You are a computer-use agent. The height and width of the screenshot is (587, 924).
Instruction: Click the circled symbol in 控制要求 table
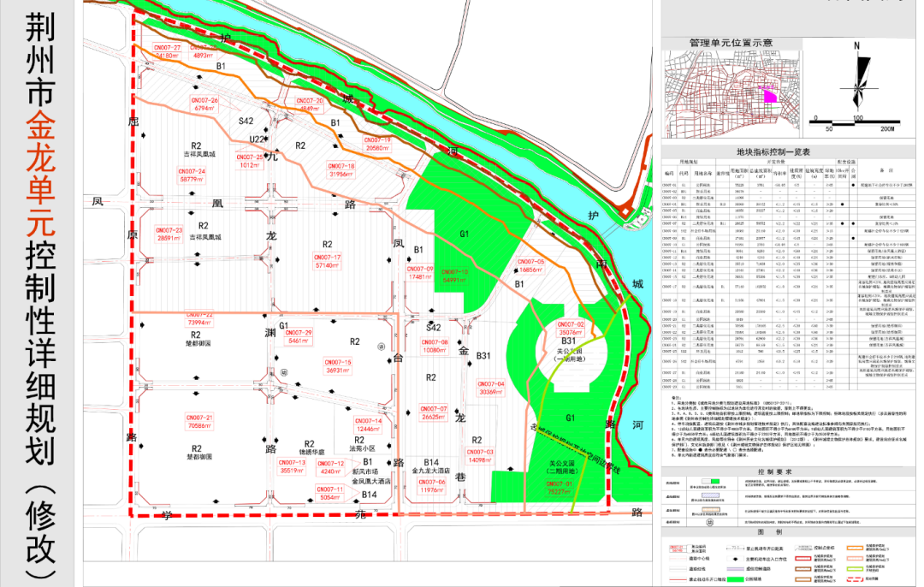[x=710, y=522]
